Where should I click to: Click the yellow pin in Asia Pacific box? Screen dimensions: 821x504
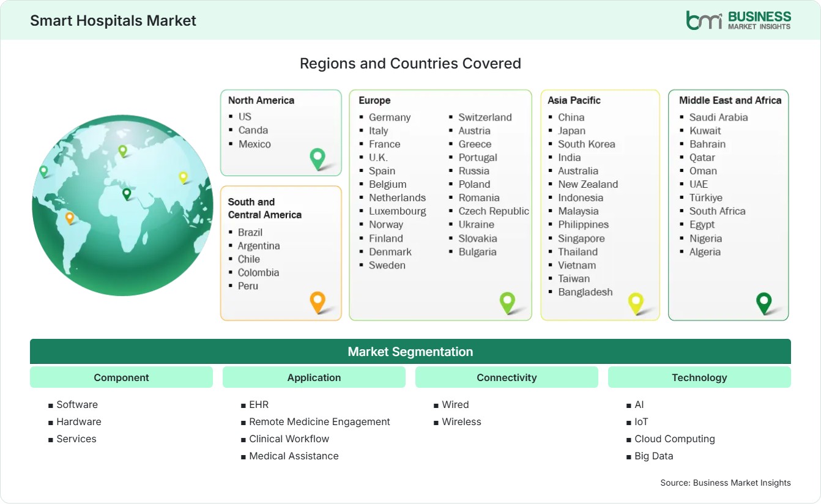click(636, 303)
